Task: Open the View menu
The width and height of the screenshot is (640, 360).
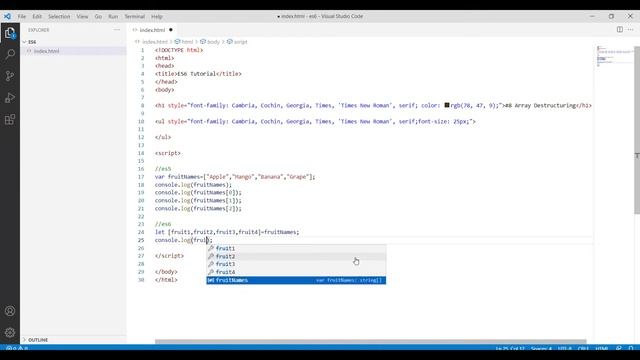Action: (x=82, y=16)
